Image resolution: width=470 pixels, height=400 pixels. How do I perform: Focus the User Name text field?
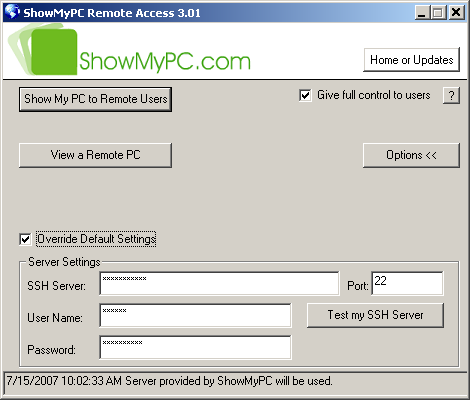pos(195,315)
